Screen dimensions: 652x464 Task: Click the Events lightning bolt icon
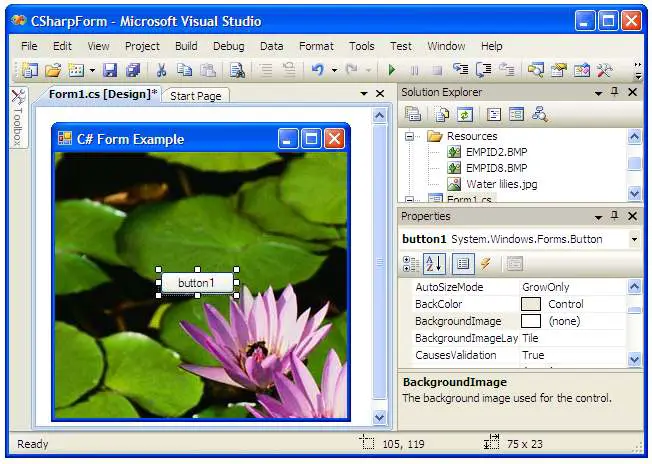pyautogui.click(x=486, y=264)
